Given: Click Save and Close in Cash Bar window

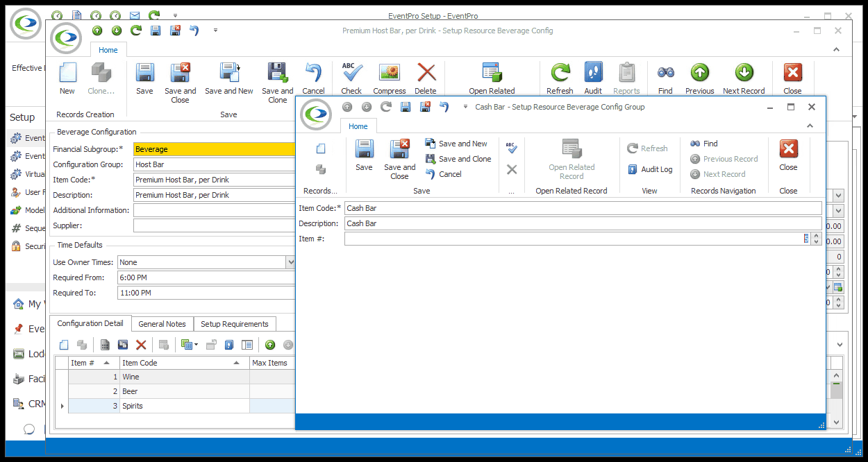Looking at the screenshot, I should pyautogui.click(x=399, y=160).
